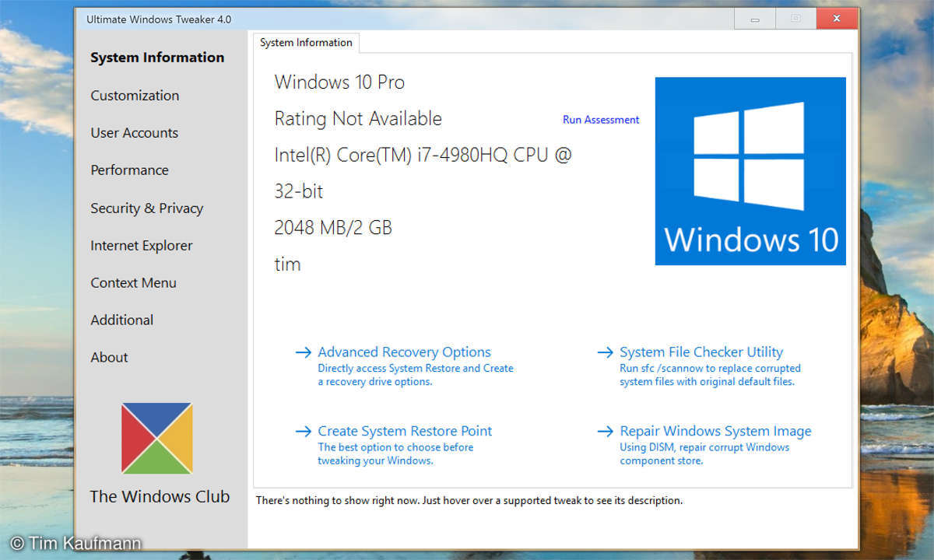This screenshot has height=560, width=934.
Task: Click arrow icon beside Create System Restore Point
Action: tap(303, 432)
